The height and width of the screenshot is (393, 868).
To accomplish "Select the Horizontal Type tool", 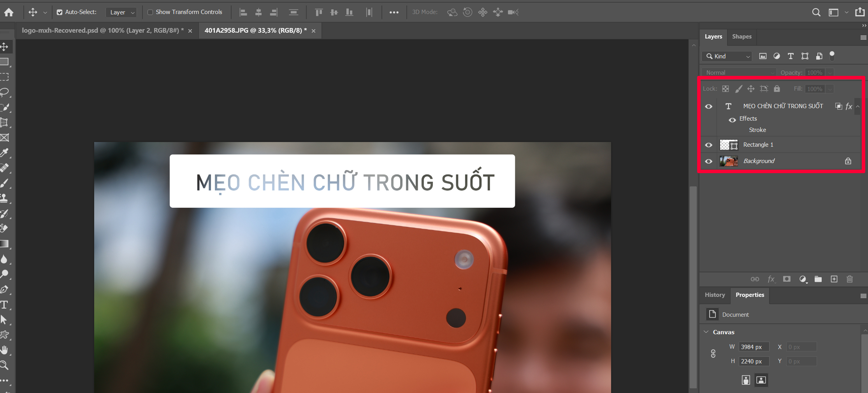I will point(4,305).
